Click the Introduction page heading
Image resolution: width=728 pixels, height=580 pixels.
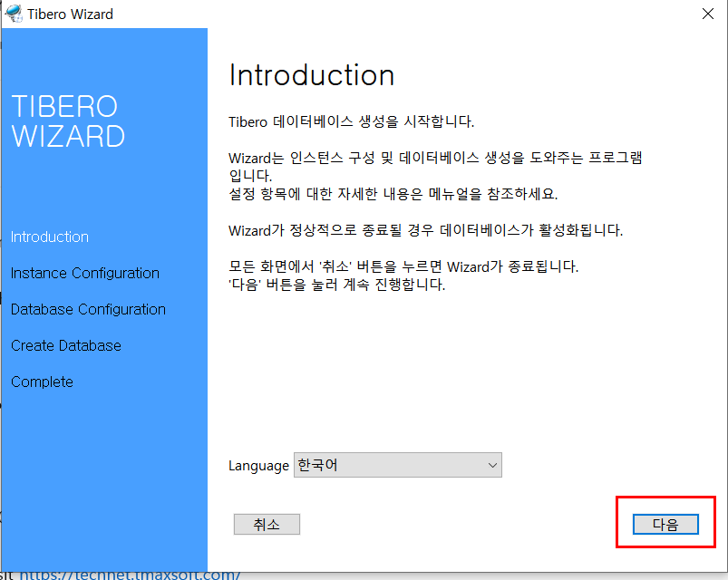(x=312, y=75)
